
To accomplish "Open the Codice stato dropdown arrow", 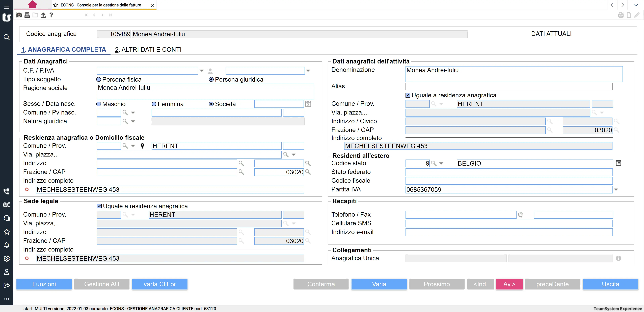I will pyautogui.click(x=441, y=163).
